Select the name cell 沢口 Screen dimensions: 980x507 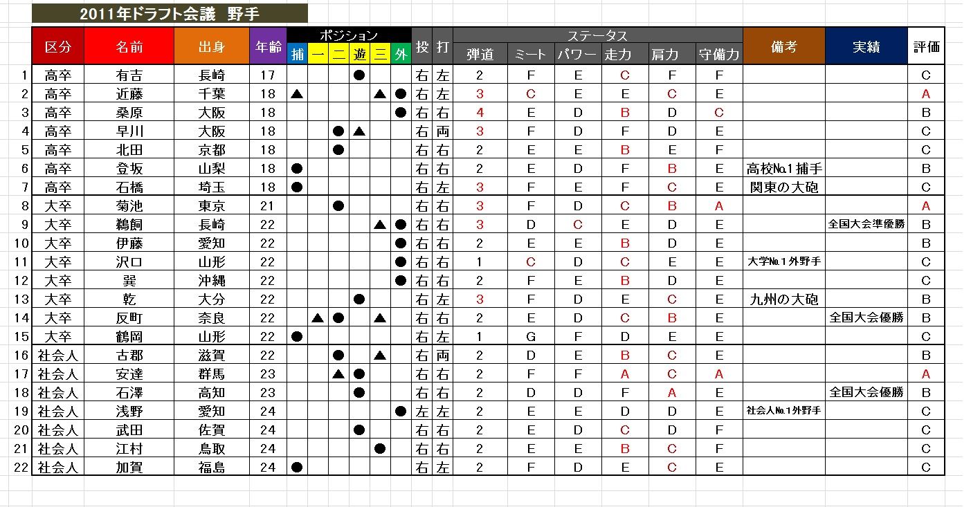129,262
